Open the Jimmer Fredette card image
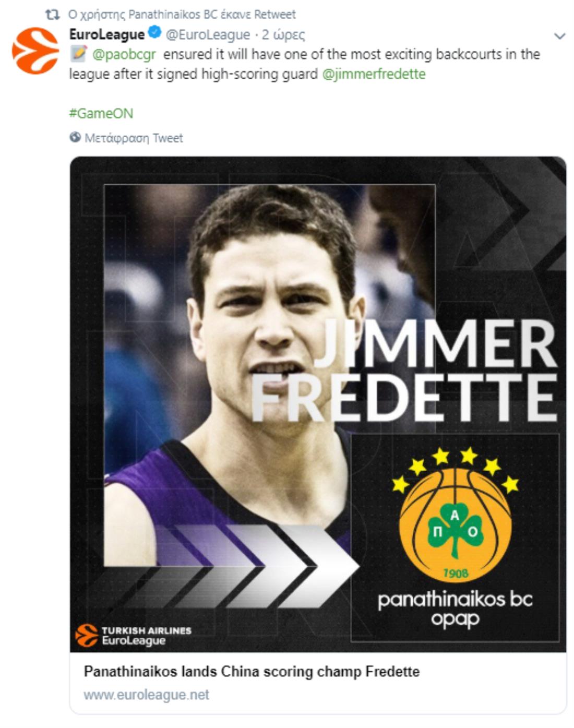The height and width of the screenshot is (728, 574). [318, 404]
